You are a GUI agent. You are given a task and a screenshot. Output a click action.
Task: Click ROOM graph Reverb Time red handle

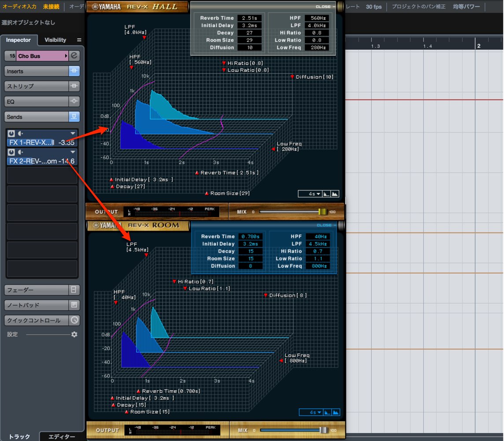138,391
